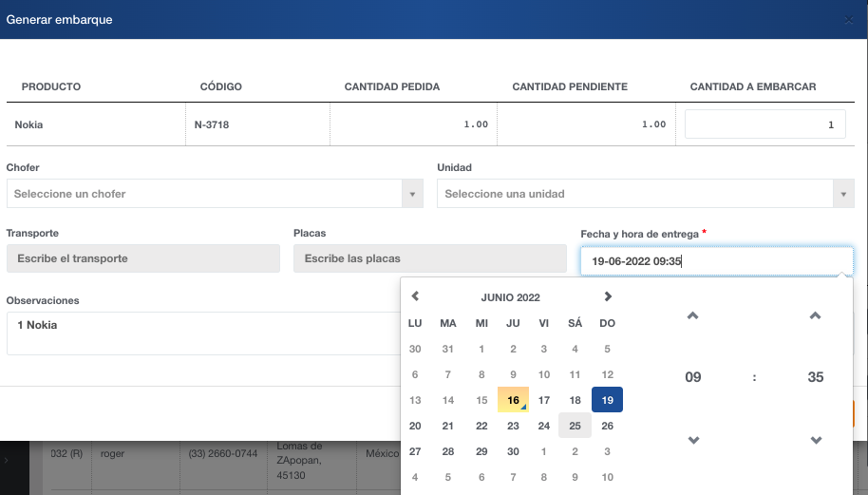Click the Placas input field
The width and height of the screenshot is (868, 495).
pos(429,258)
